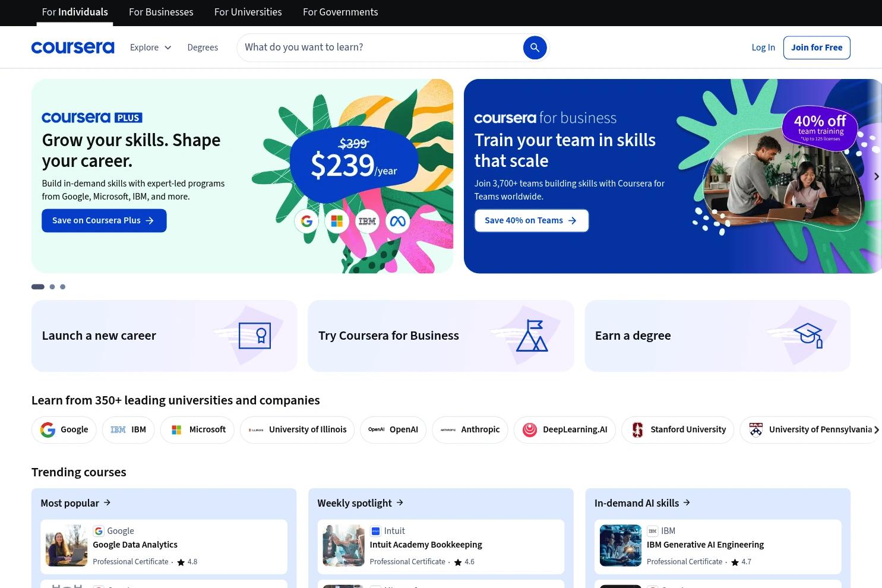
Task: Switch to the For Individuals tab
Action: [x=75, y=12]
